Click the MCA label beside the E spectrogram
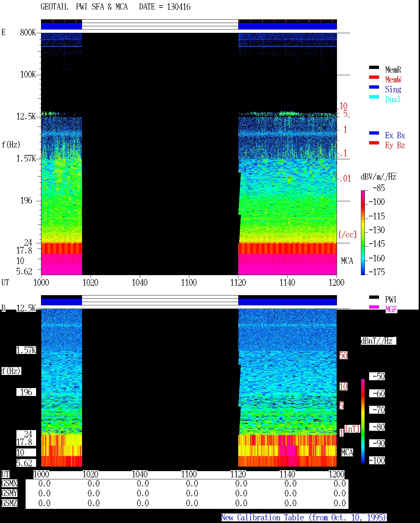Image resolution: width=420 pixels, height=523 pixels. point(347,261)
